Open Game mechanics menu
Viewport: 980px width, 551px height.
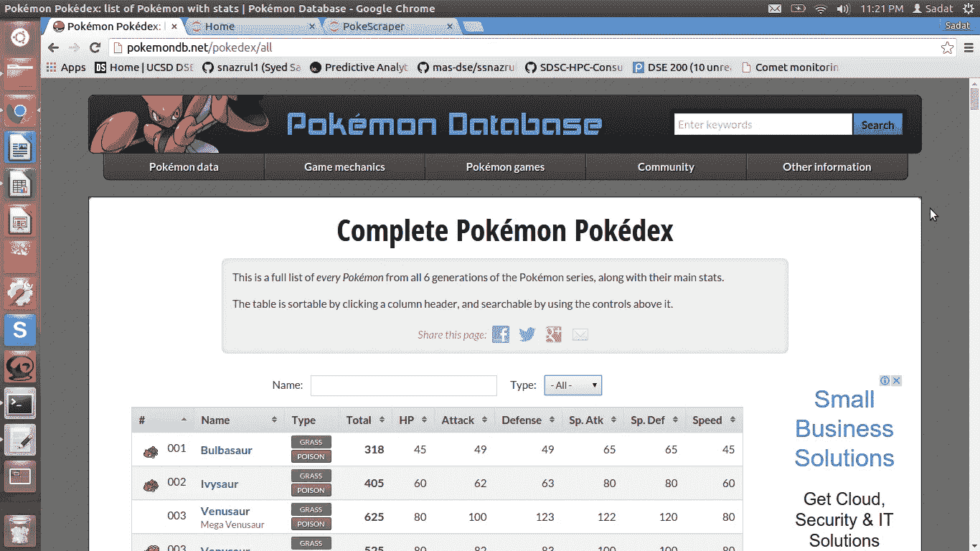[x=344, y=166]
